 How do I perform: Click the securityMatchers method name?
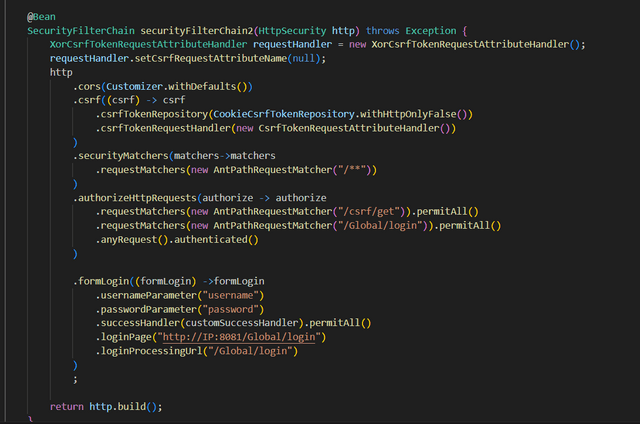pyautogui.click(x=122, y=156)
